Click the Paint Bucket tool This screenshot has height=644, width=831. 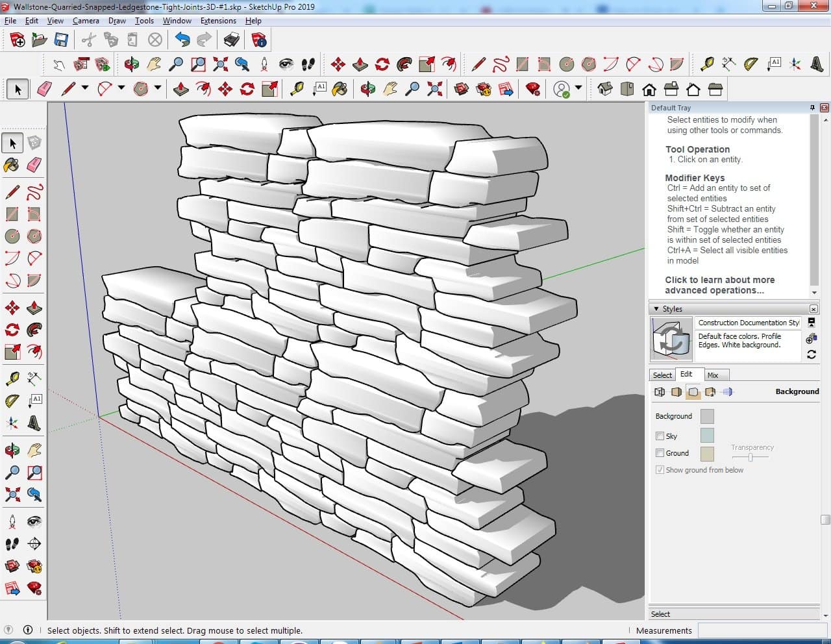[12, 165]
